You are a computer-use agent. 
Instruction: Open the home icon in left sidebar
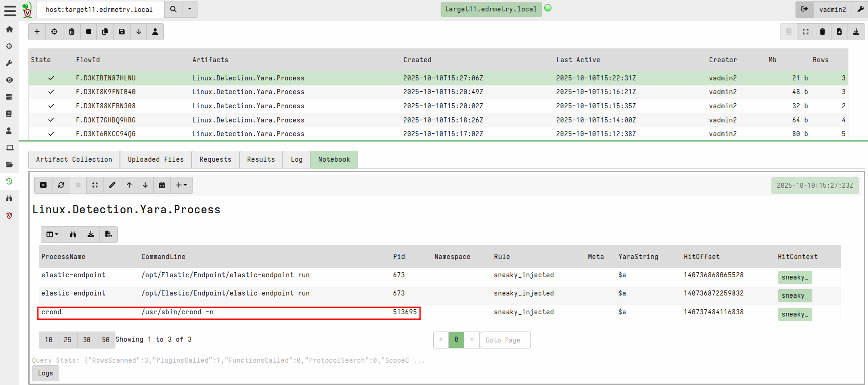[x=9, y=29]
